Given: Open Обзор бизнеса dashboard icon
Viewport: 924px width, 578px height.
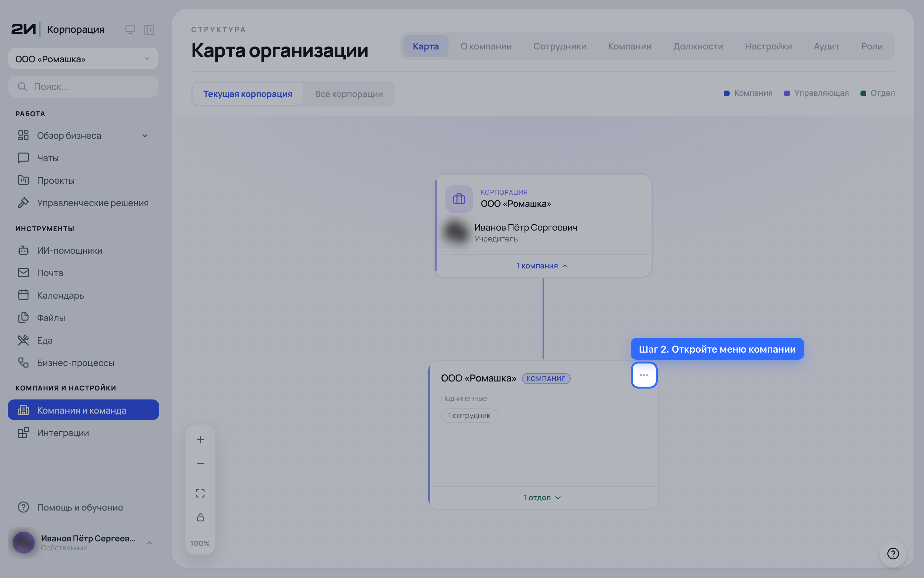Looking at the screenshot, I should click(23, 135).
